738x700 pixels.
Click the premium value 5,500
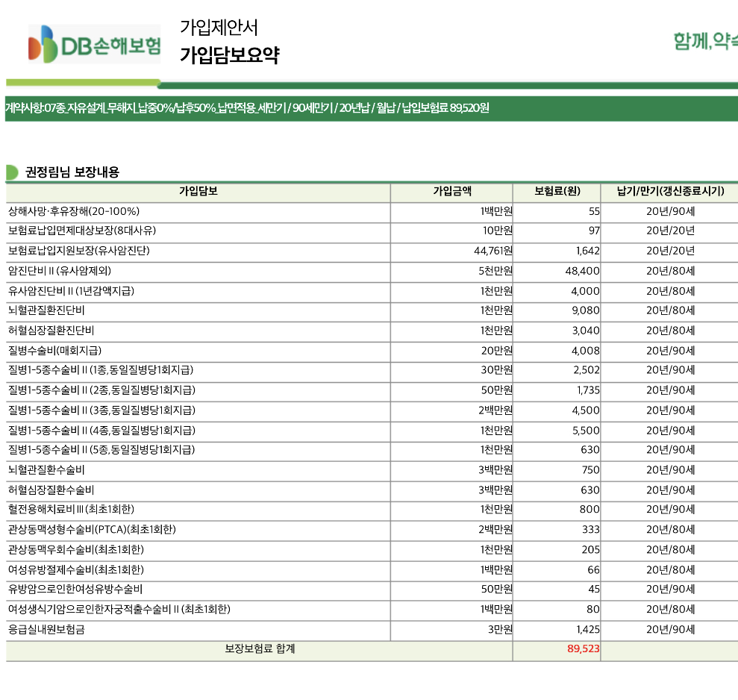(x=586, y=431)
